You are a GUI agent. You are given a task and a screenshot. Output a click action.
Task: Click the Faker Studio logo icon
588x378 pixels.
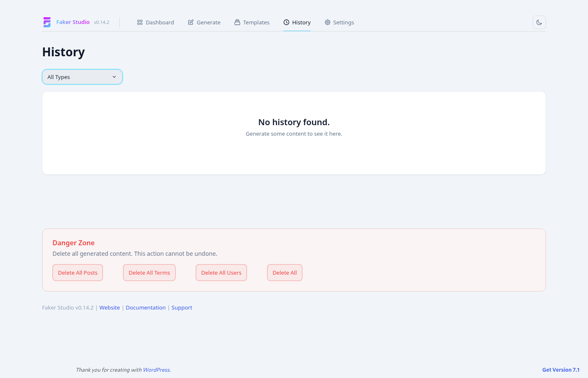[x=47, y=22]
